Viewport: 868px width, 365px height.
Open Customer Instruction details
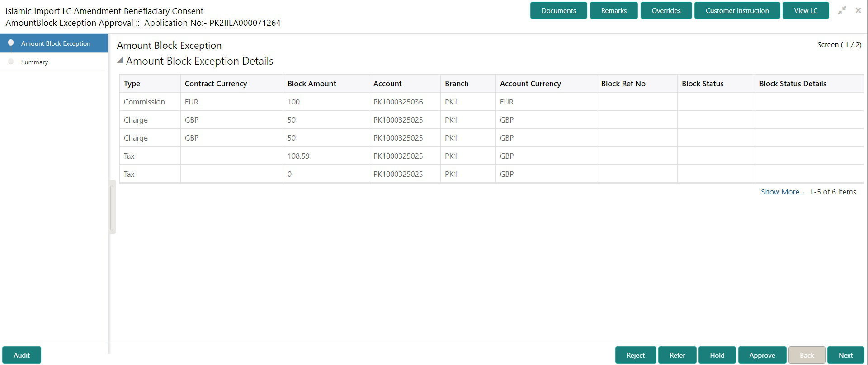(737, 11)
